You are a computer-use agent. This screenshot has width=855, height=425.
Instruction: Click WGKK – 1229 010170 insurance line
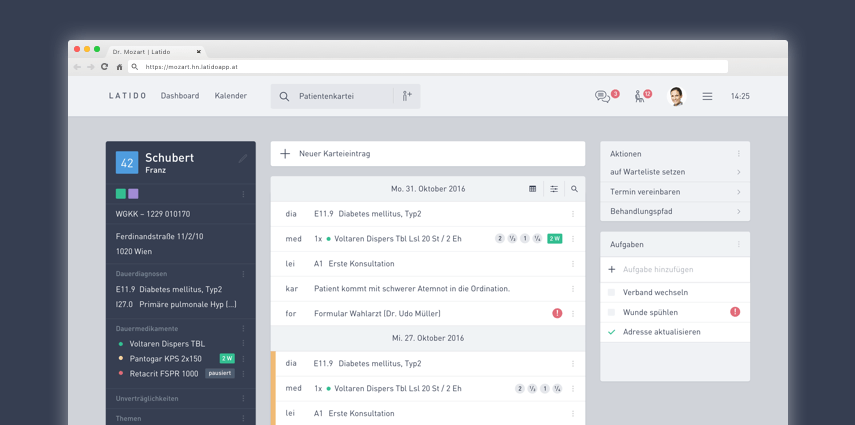(x=153, y=214)
